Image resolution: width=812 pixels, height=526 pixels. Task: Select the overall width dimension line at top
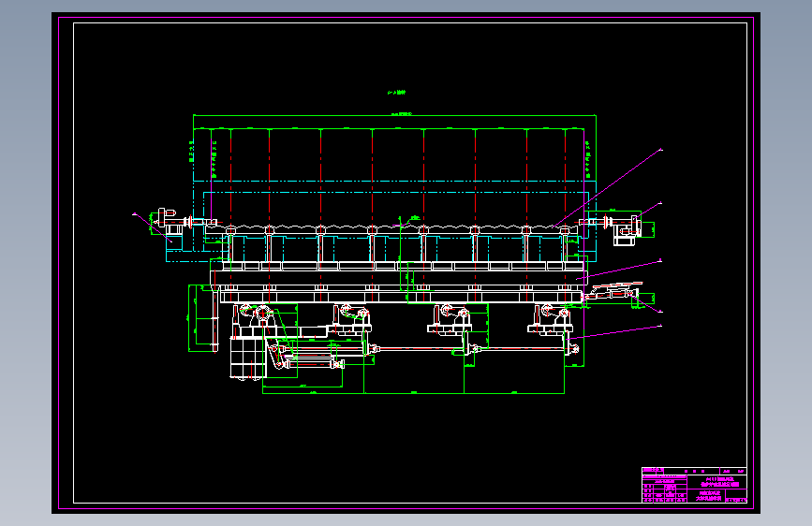[394, 115]
